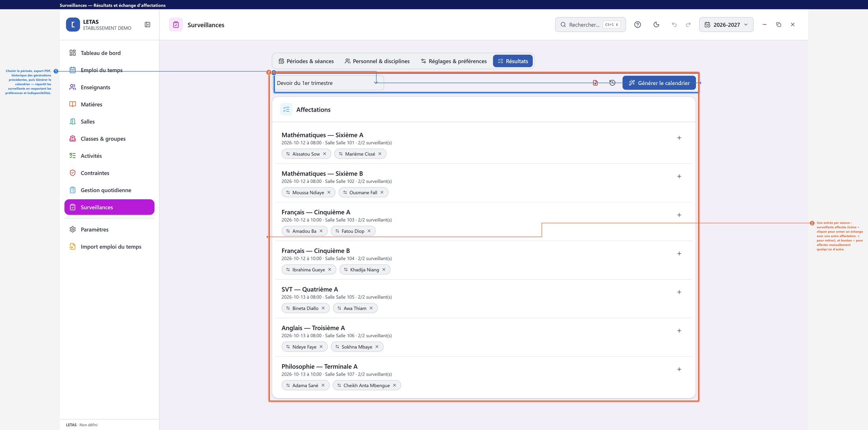Open Tableau de bord in sidebar
This screenshot has height=430, width=868.
pyautogui.click(x=109, y=53)
